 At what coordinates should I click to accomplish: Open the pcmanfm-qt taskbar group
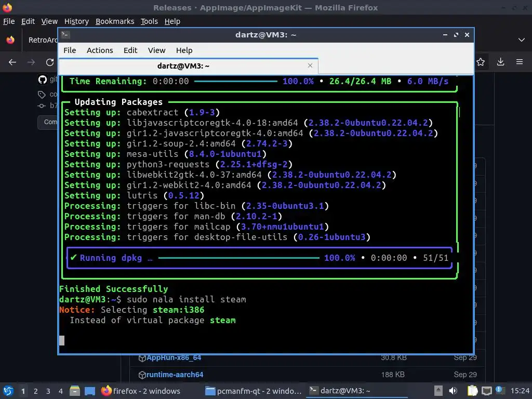[x=254, y=391]
